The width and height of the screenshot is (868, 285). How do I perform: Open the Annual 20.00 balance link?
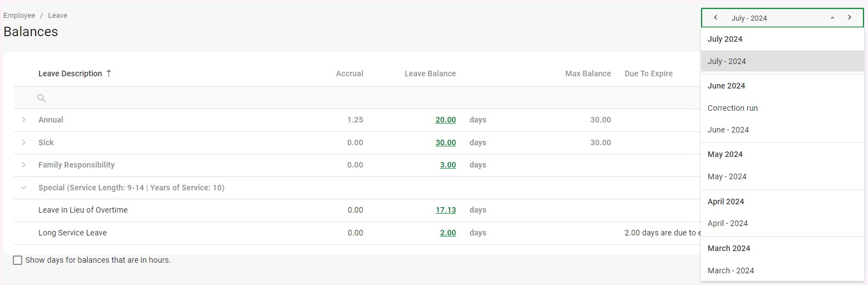(x=445, y=120)
